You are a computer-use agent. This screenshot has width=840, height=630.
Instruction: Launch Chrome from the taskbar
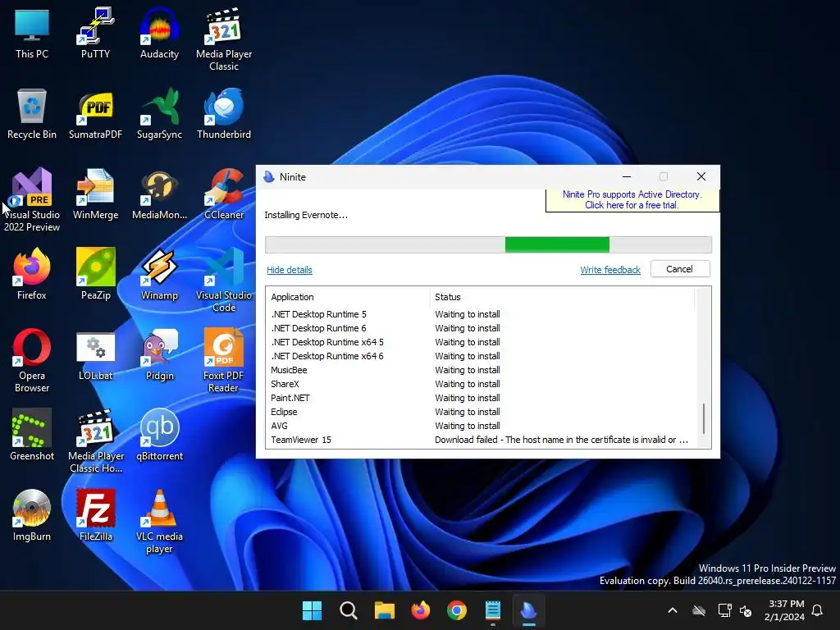point(456,610)
